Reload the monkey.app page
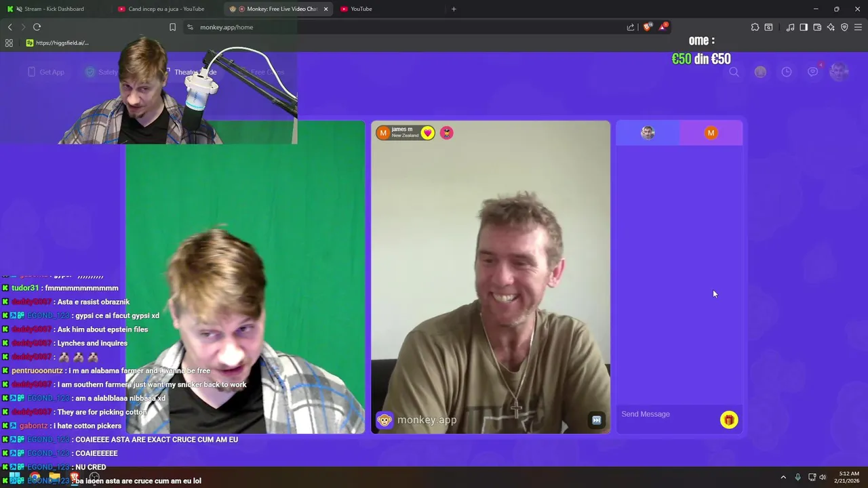Image resolution: width=868 pixels, height=488 pixels. pyautogui.click(x=37, y=27)
